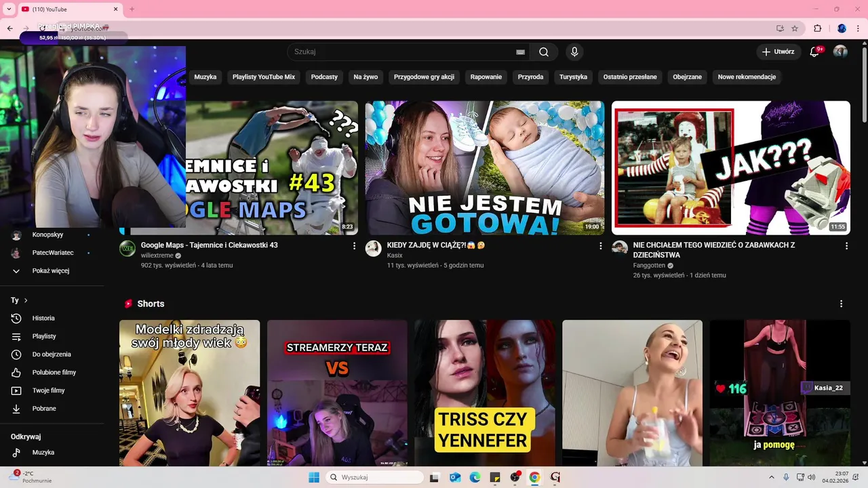
Task: Open the browser profile avatar
Action: click(842, 28)
